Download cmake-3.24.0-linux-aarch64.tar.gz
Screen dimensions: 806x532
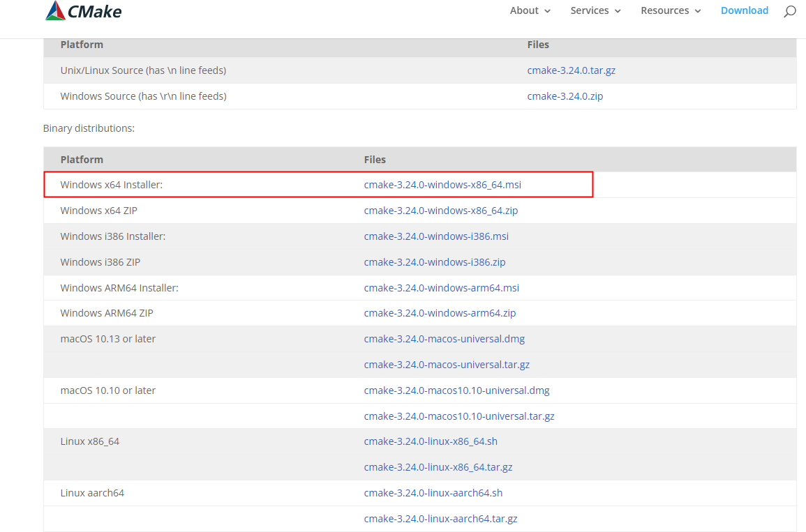(x=440, y=519)
